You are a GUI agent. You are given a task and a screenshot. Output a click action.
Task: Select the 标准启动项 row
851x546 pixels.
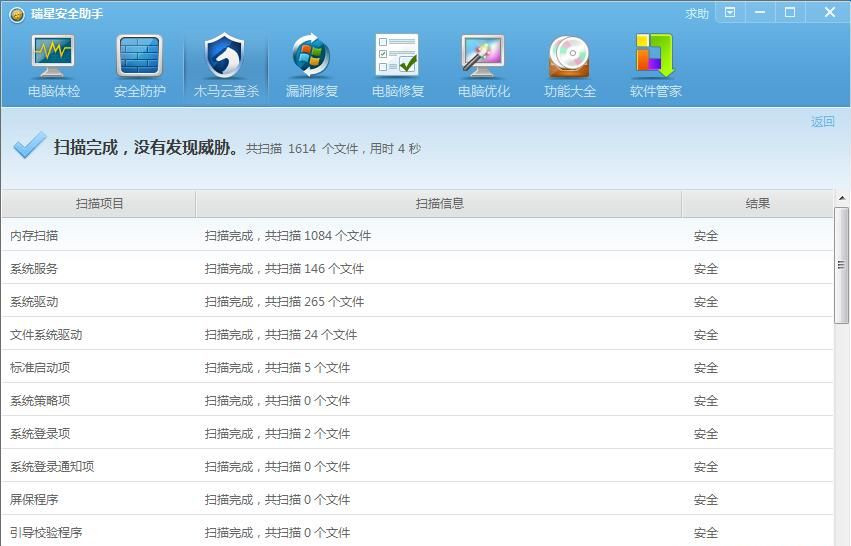click(417, 367)
